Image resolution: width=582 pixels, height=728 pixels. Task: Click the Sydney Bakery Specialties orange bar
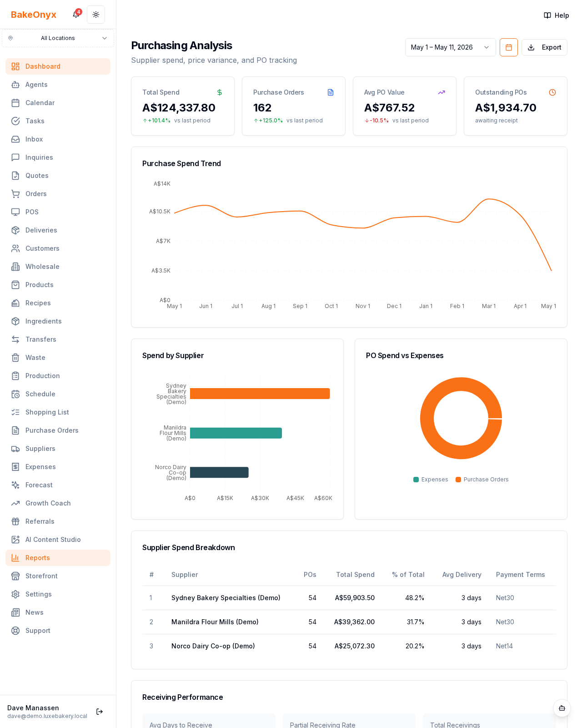260,394
